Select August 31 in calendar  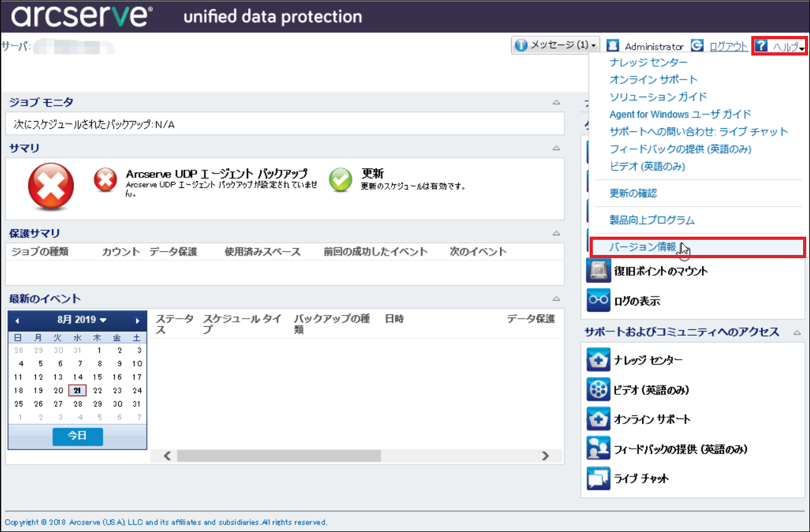[137, 404]
